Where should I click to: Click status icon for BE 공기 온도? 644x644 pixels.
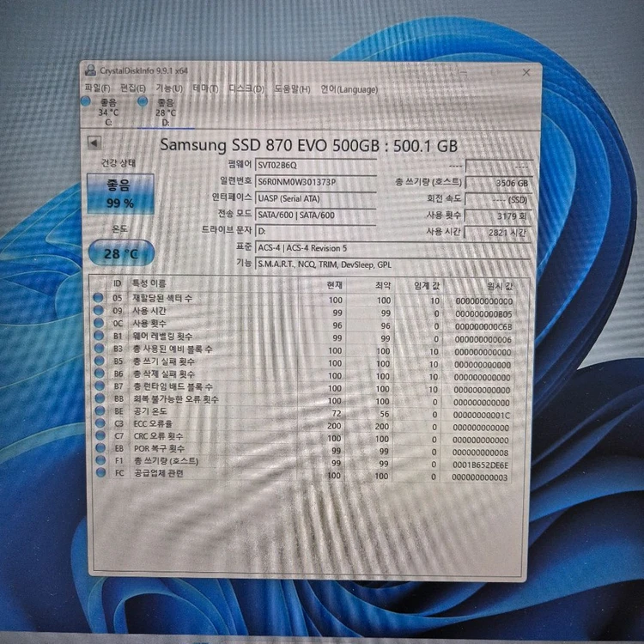point(100,410)
